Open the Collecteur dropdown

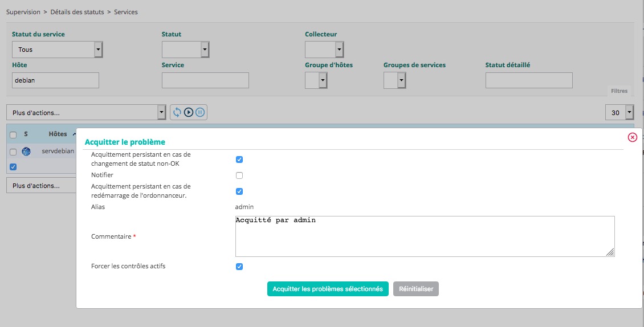pos(324,50)
